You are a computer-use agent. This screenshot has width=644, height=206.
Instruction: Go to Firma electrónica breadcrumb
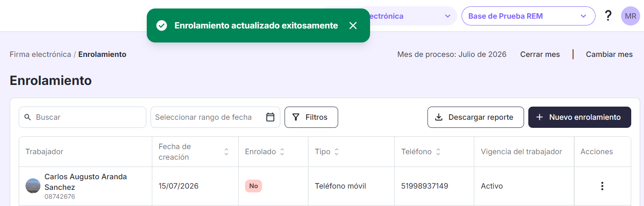pyautogui.click(x=40, y=54)
